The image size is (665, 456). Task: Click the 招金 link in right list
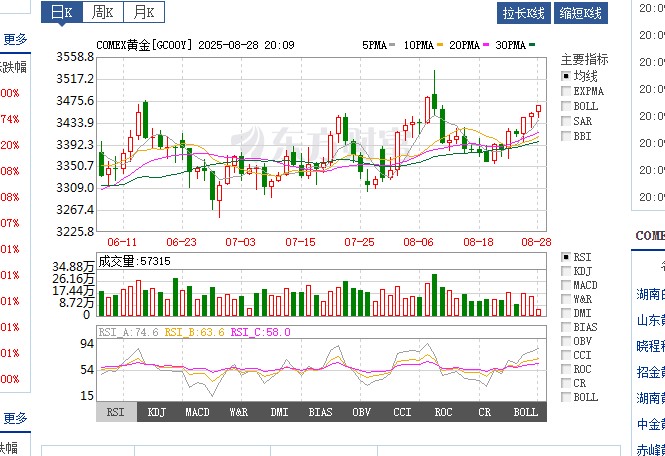[650, 372]
